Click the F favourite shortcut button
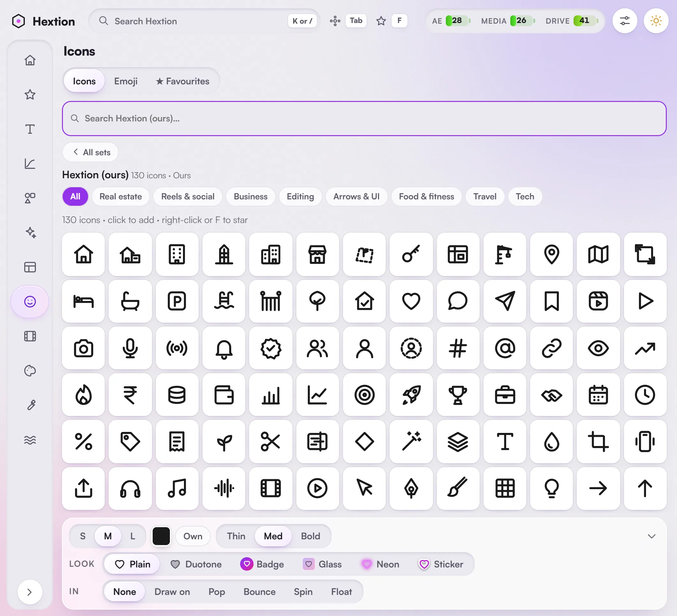677x616 pixels. [x=399, y=21]
